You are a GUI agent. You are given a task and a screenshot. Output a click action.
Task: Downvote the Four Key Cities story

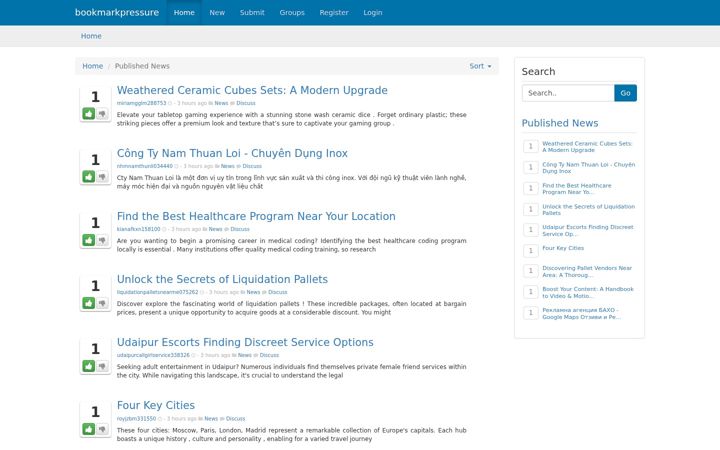click(x=102, y=429)
